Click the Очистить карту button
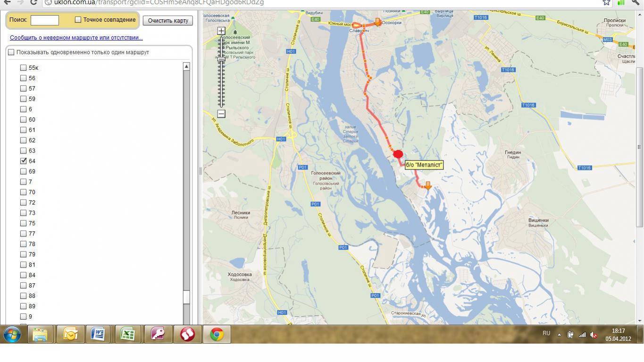Viewport: 644px width, 362px height. (168, 21)
